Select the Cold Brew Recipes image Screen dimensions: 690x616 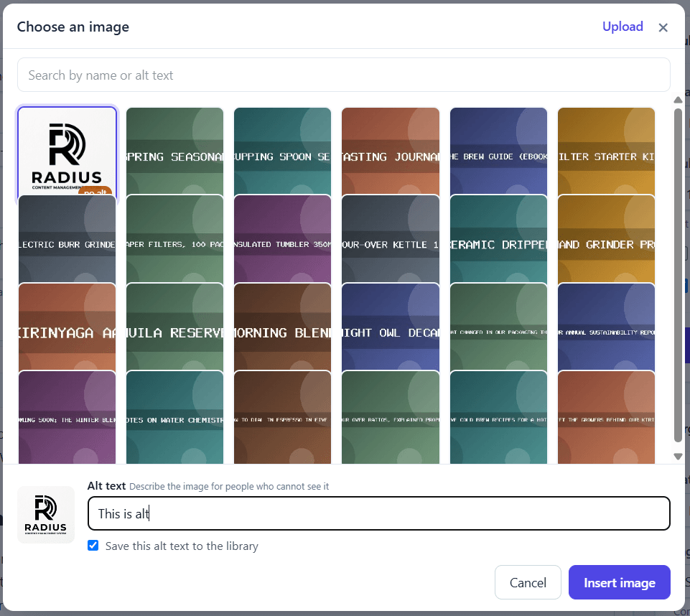pyautogui.click(x=498, y=417)
